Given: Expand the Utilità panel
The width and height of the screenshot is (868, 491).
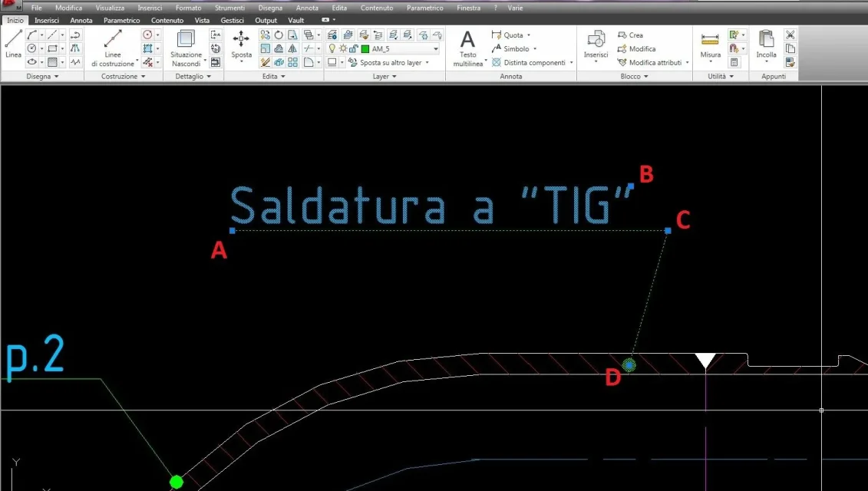Looking at the screenshot, I should 720,77.
